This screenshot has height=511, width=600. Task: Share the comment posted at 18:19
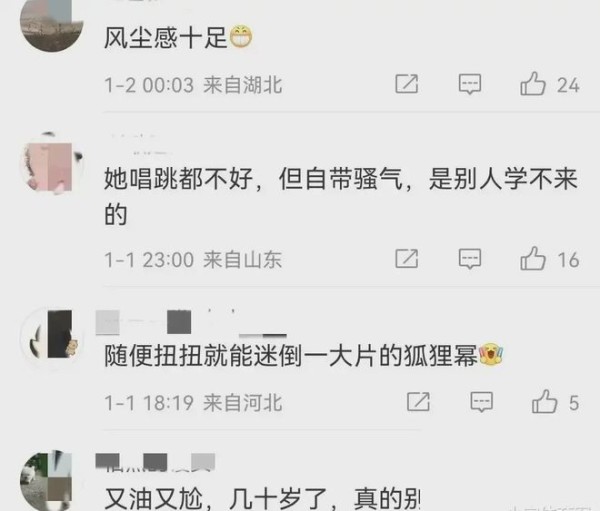pos(418,402)
